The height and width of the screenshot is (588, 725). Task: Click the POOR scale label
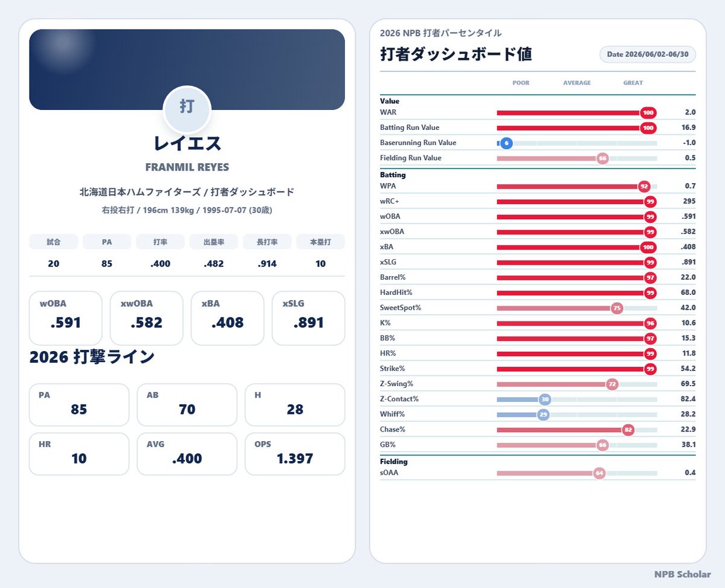click(521, 83)
